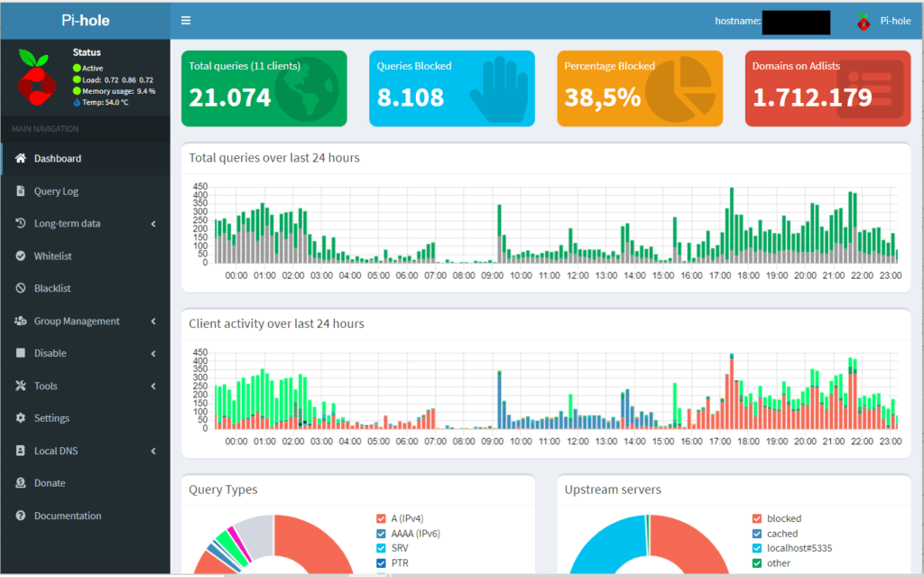Click the Queries Blocked 8.108 card
Viewport: 924px width, 577px height.
point(452,88)
